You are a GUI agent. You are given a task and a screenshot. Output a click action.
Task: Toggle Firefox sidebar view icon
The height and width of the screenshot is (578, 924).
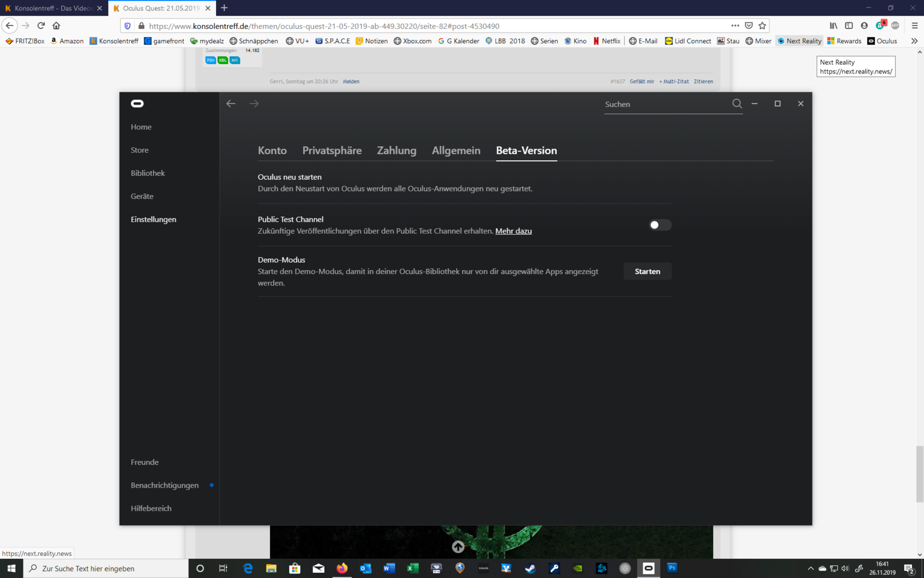click(849, 25)
